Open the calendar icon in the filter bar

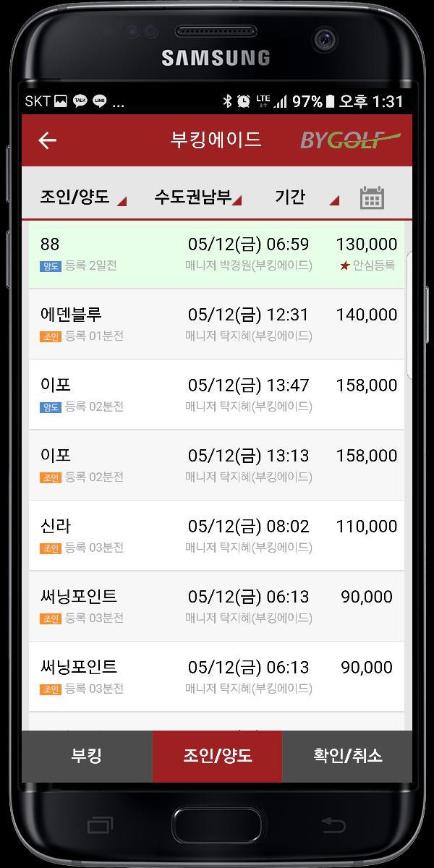tap(372, 197)
